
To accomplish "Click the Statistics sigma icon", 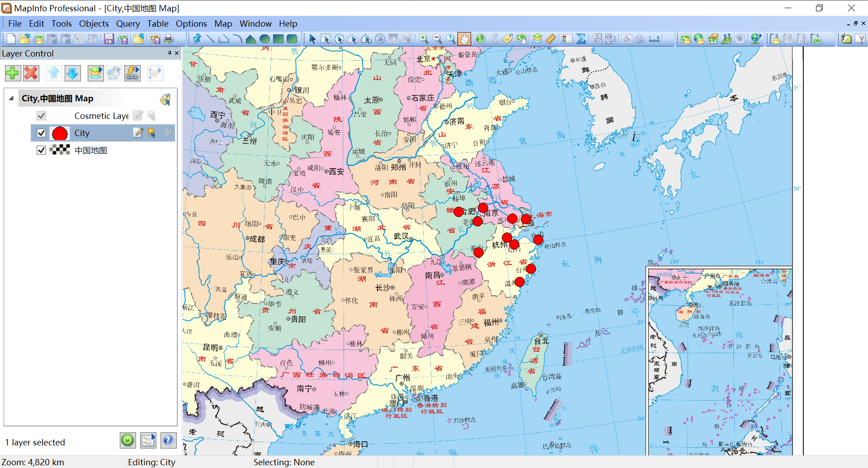I will coord(581,39).
